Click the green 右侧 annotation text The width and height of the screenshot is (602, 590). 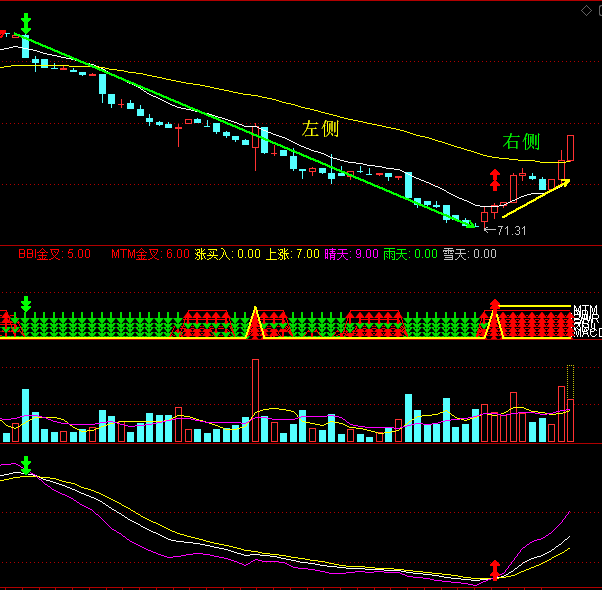pos(521,141)
